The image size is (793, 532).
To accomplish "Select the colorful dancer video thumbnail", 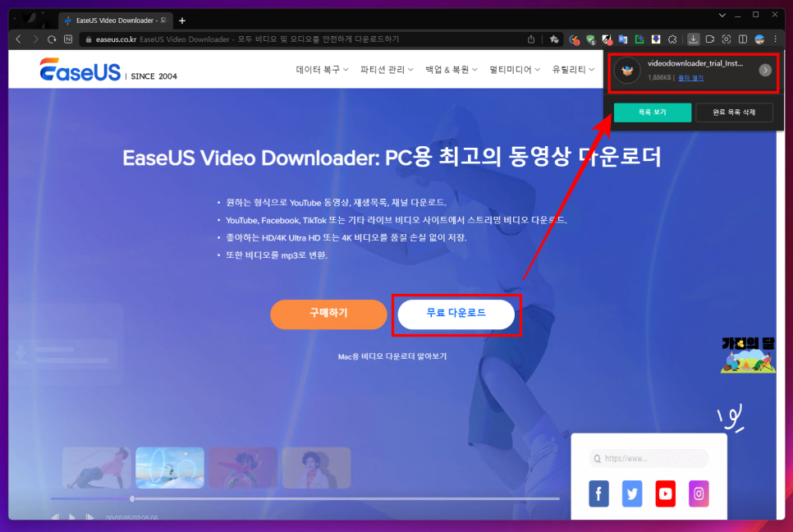I will pyautogui.click(x=243, y=467).
